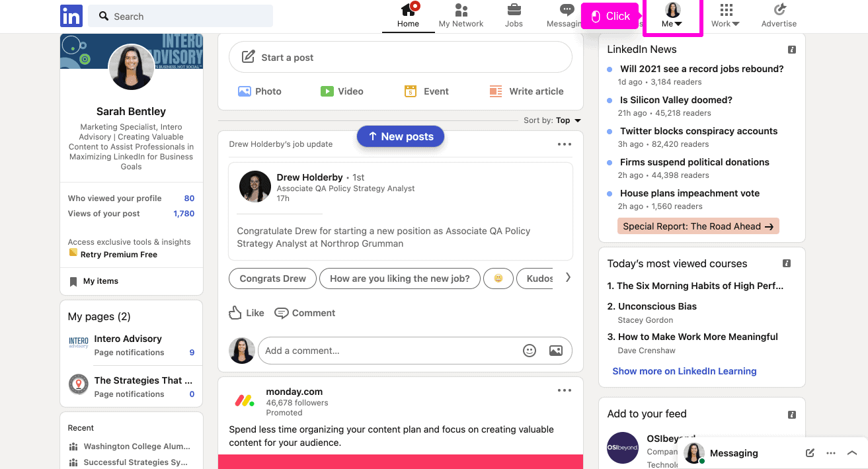Click the monday.com logo
868x469 pixels.
tap(245, 401)
